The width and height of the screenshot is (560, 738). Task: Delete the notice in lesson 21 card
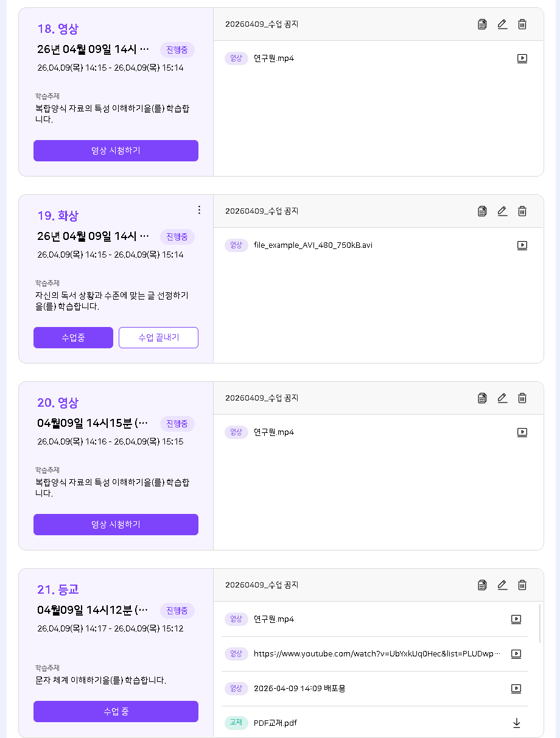point(522,585)
